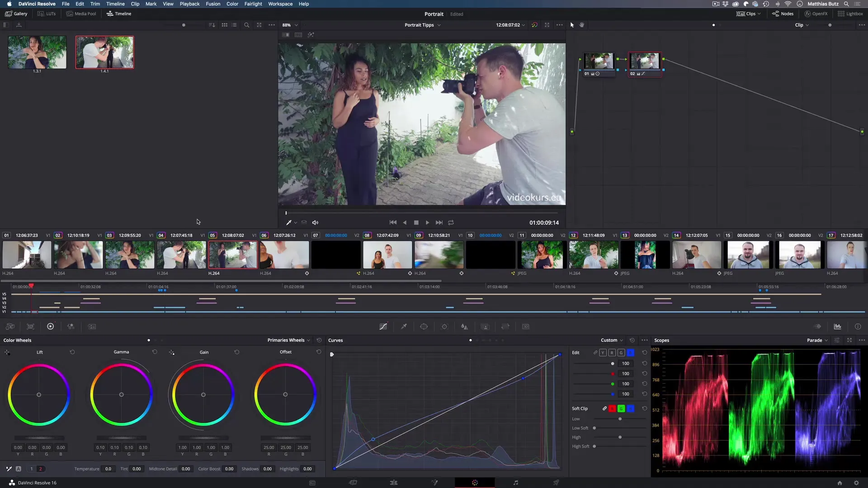The width and height of the screenshot is (868, 488).
Task: Stop playback in the viewer
Action: [x=416, y=222]
